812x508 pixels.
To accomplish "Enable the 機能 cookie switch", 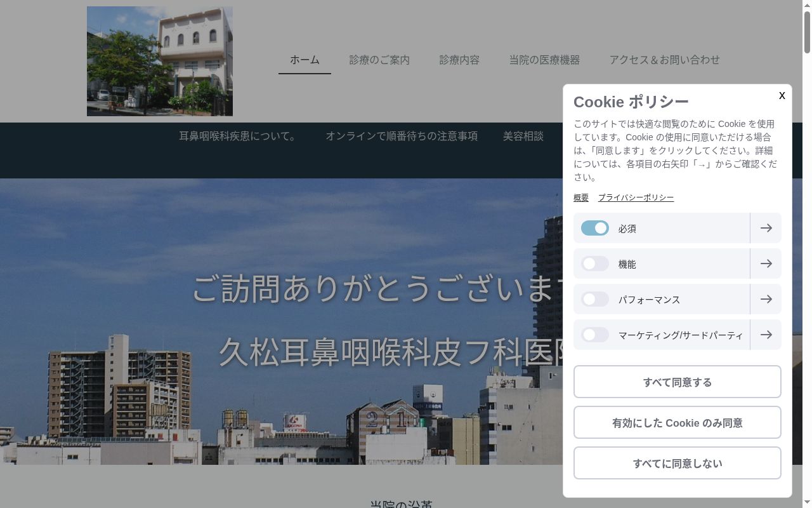I will (594, 264).
